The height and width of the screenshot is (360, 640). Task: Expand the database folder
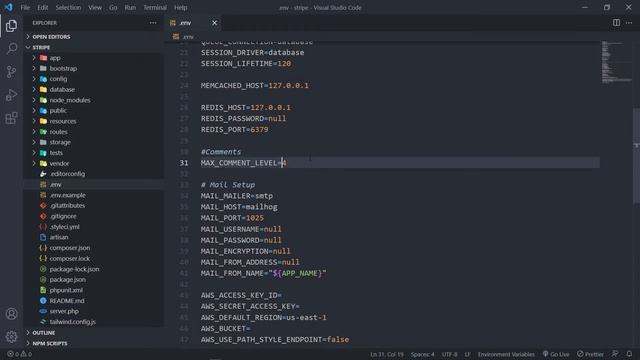tap(94, 89)
